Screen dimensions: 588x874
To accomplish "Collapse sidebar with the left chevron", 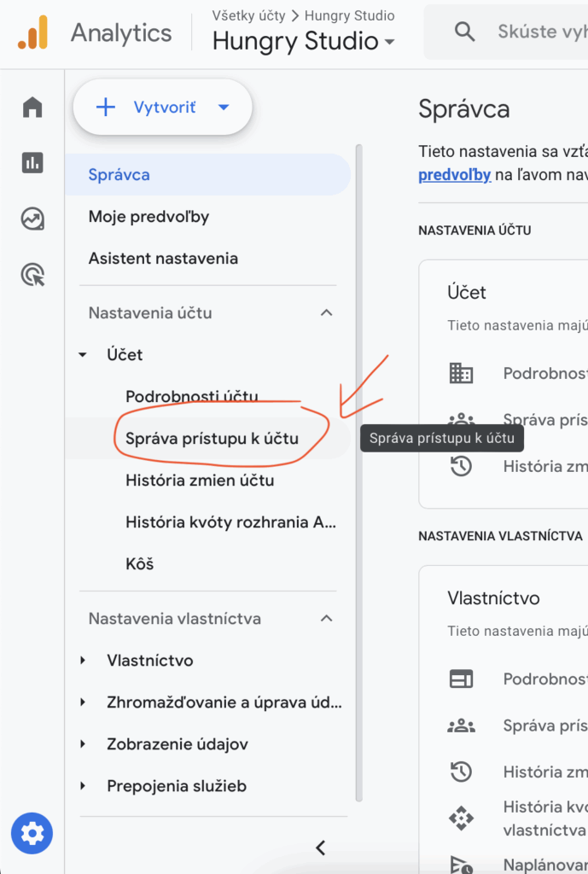I will tap(321, 848).
